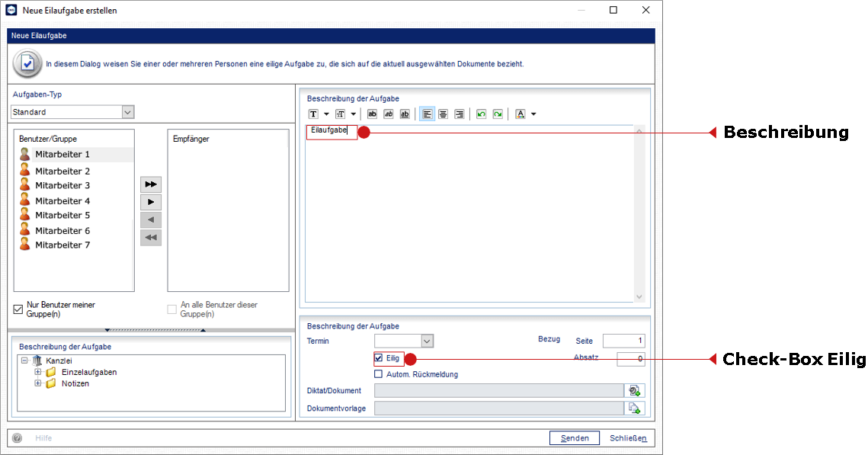Toggle underline text formatting
This screenshot has width=868, height=455.
coord(405,114)
